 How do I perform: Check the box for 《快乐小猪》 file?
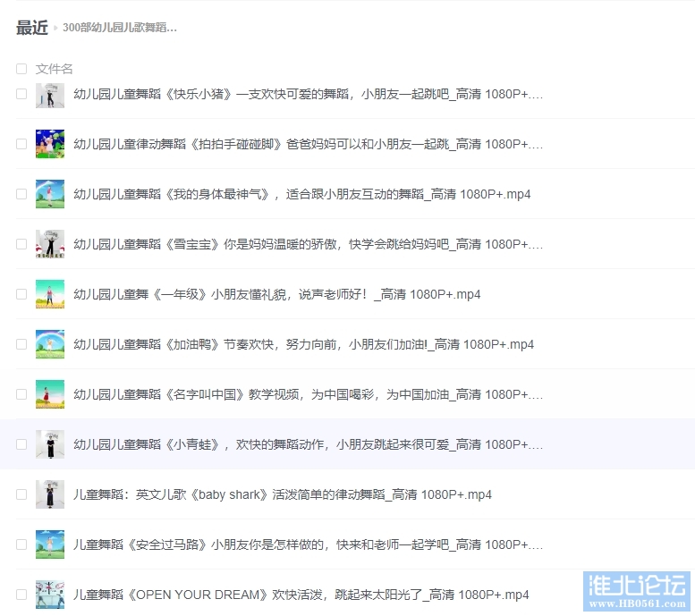[21, 94]
